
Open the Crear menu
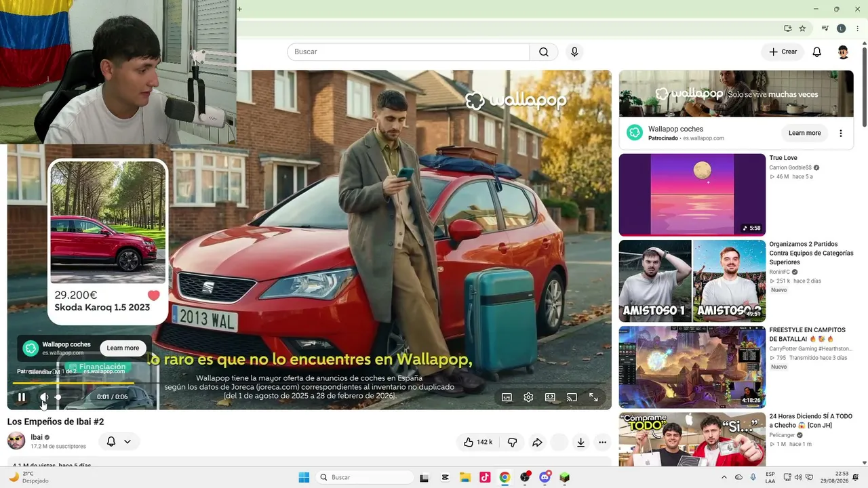coord(783,52)
